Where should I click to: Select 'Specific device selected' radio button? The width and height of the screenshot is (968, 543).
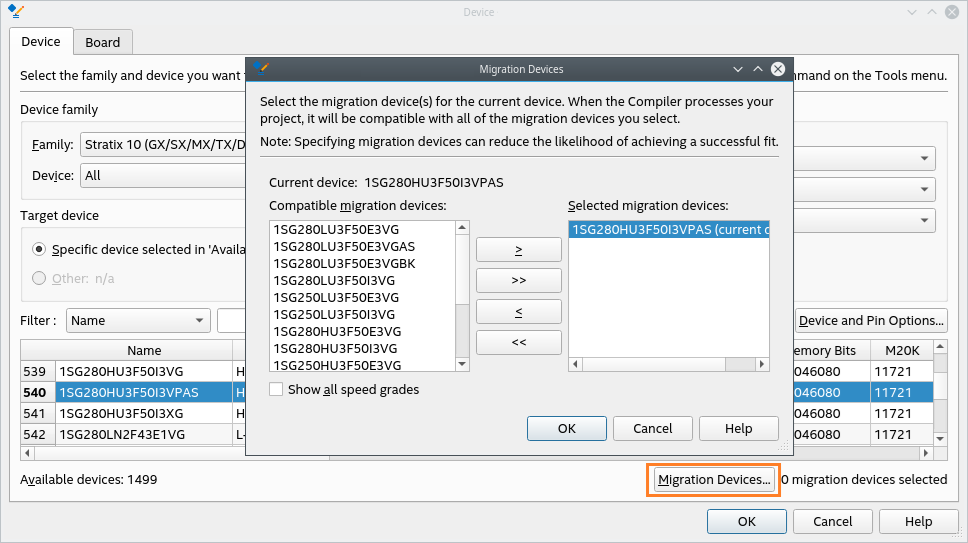[x=39, y=249]
